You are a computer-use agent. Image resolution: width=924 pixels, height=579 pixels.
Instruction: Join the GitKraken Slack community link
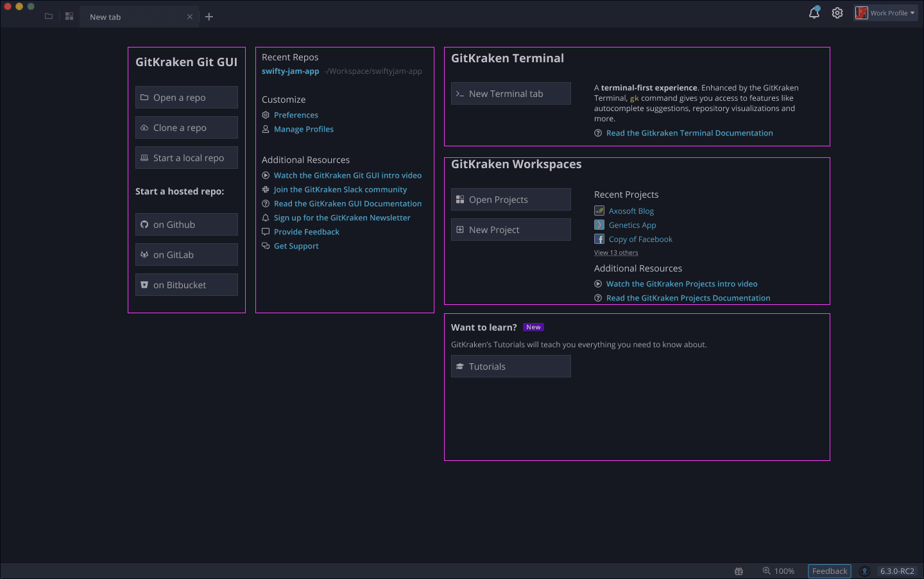(340, 189)
